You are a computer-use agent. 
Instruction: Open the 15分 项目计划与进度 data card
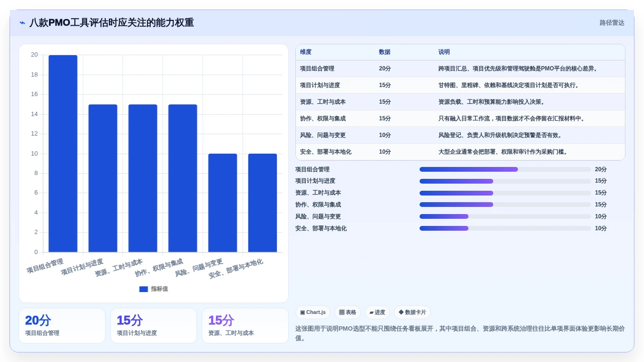pyautogui.click(x=154, y=326)
